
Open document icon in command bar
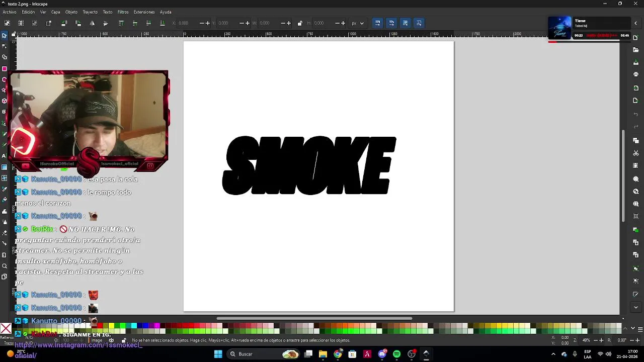coord(636,51)
